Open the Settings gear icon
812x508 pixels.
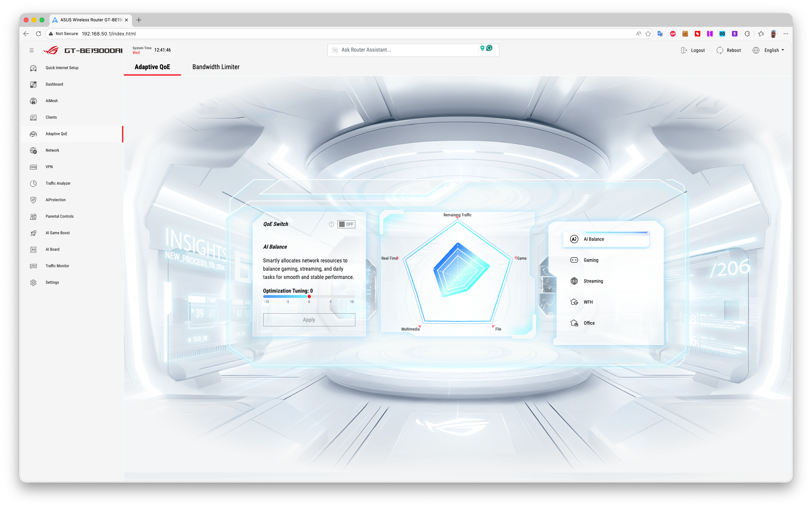(33, 282)
